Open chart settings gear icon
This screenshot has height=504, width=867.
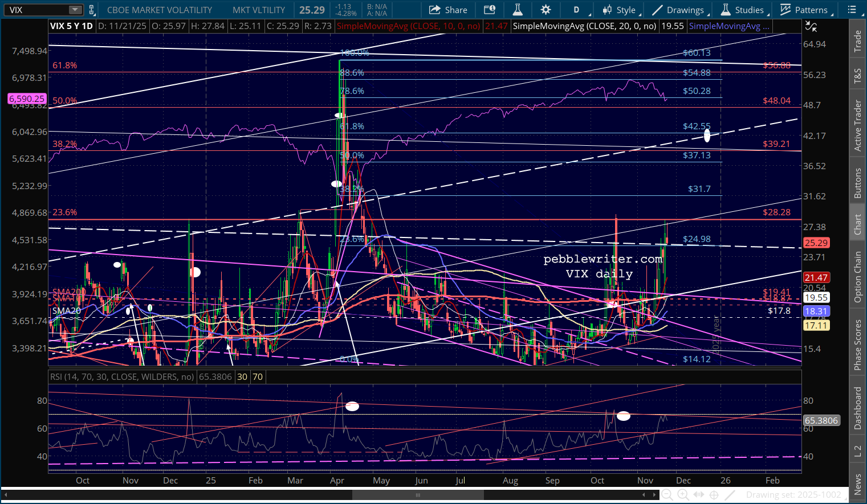[546, 10]
